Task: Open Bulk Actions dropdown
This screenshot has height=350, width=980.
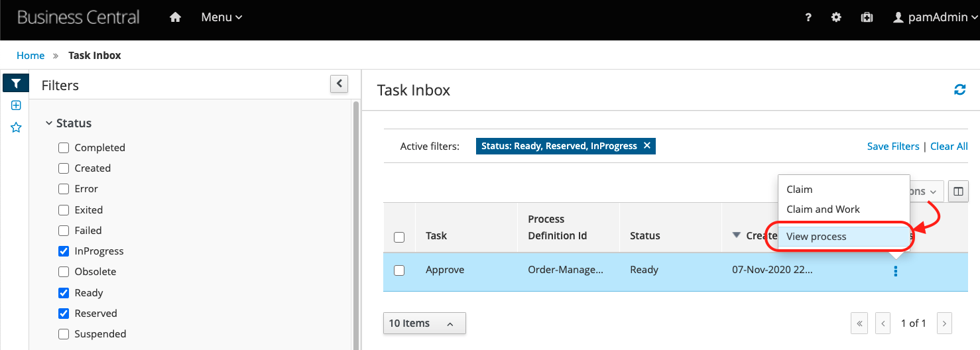Action: pos(926,192)
